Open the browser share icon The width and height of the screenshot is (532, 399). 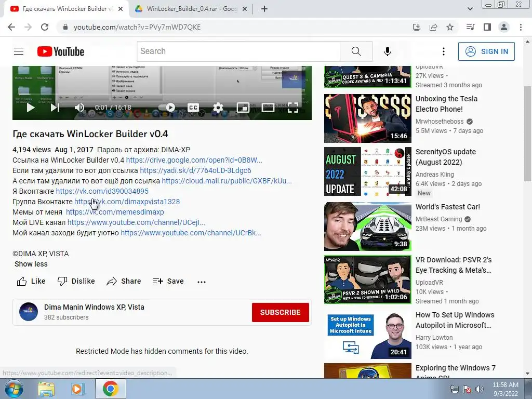(x=433, y=27)
